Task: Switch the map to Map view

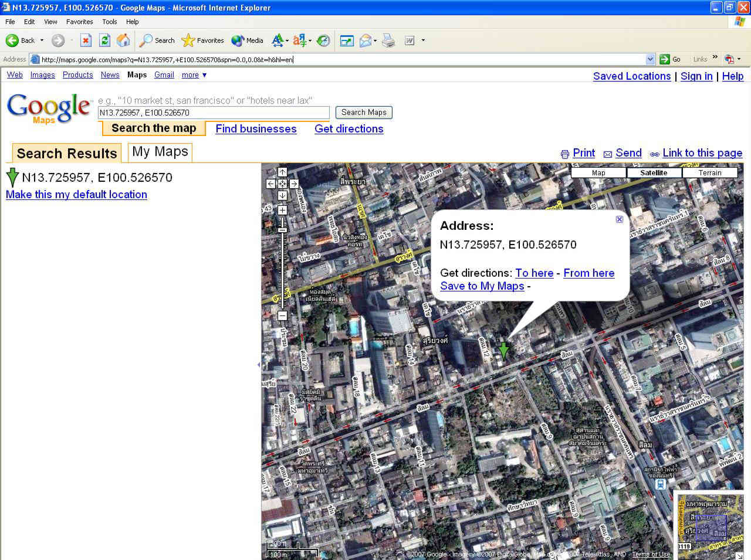Action: tap(598, 172)
